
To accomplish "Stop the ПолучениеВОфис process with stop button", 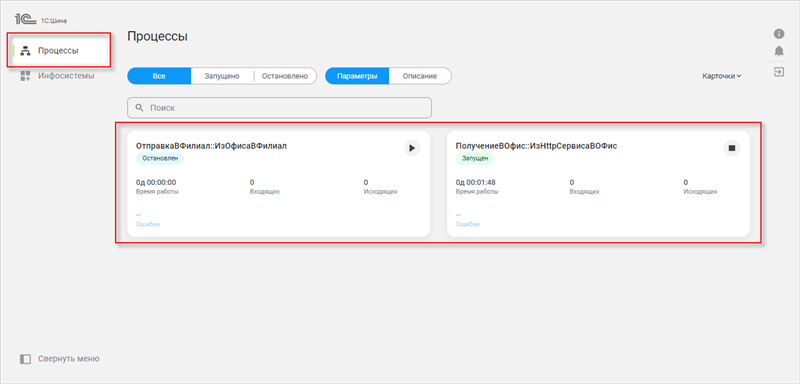I will pos(732,148).
